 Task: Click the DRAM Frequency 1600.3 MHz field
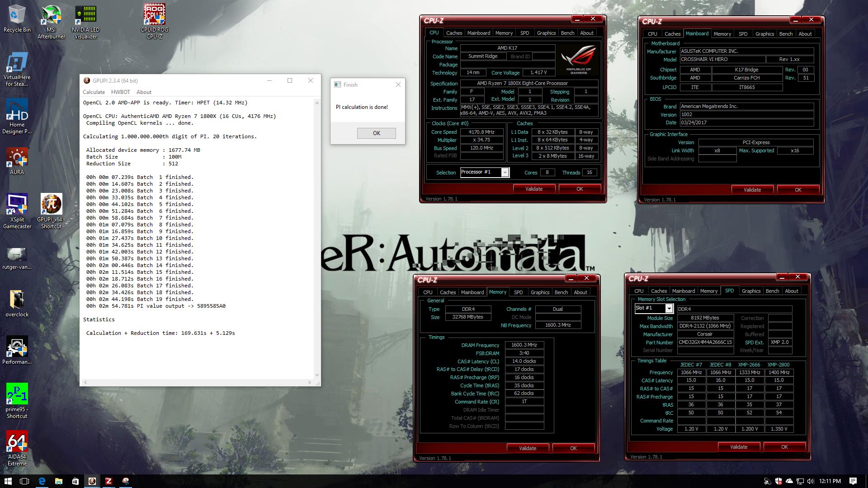[524, 345]
